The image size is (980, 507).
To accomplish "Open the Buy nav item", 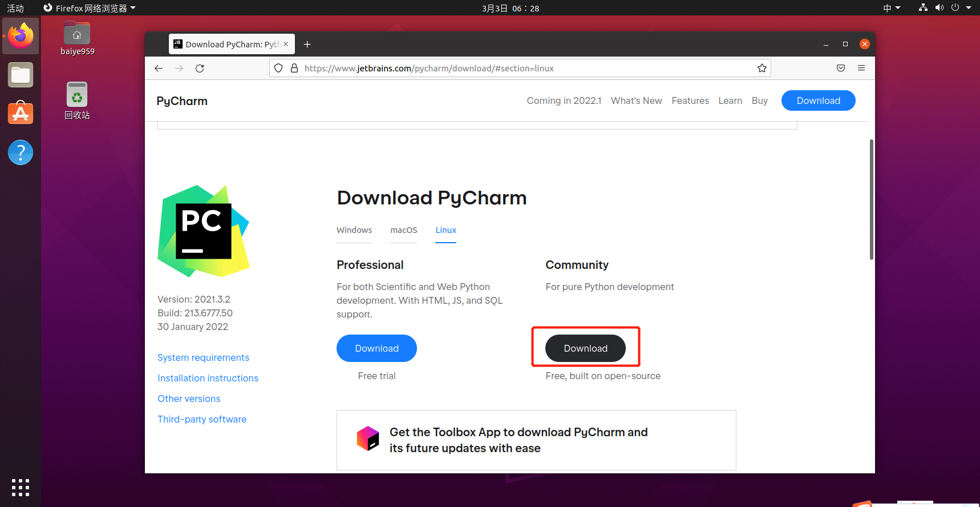I will point(760,100).
